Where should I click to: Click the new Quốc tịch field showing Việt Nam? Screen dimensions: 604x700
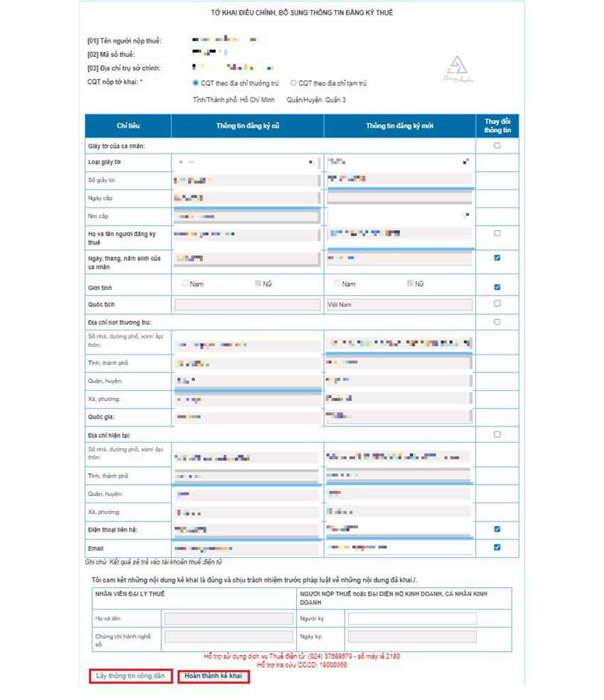[399, 305]
